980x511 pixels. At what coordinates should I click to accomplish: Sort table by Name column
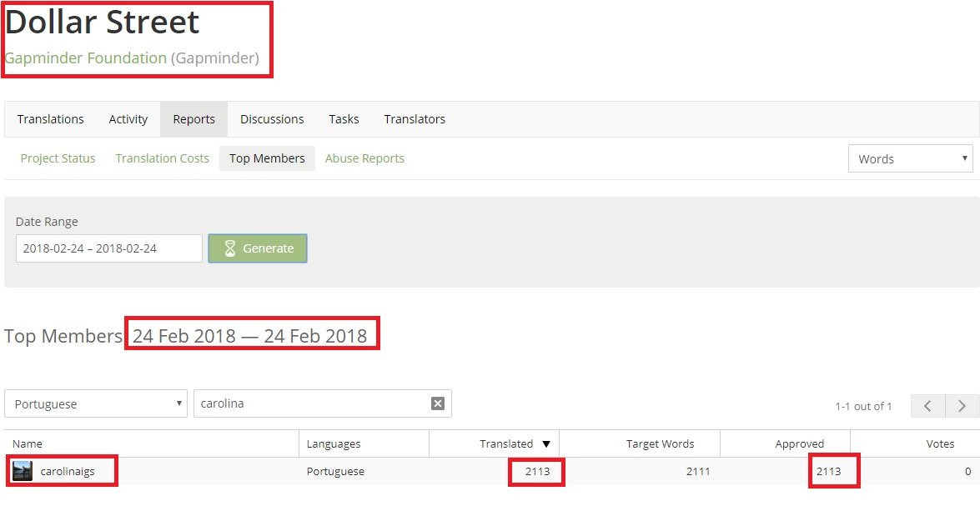[x=28, y=444]
